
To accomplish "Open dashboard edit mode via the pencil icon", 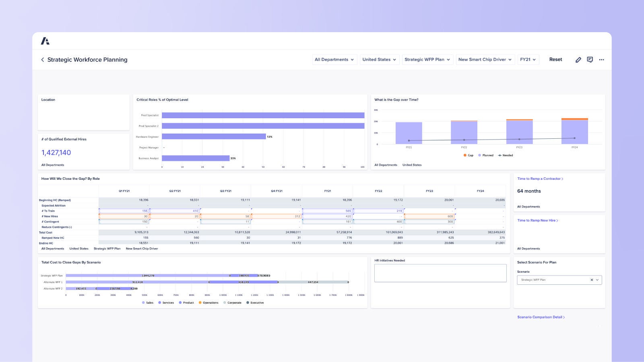I will [x=578, y=60].
